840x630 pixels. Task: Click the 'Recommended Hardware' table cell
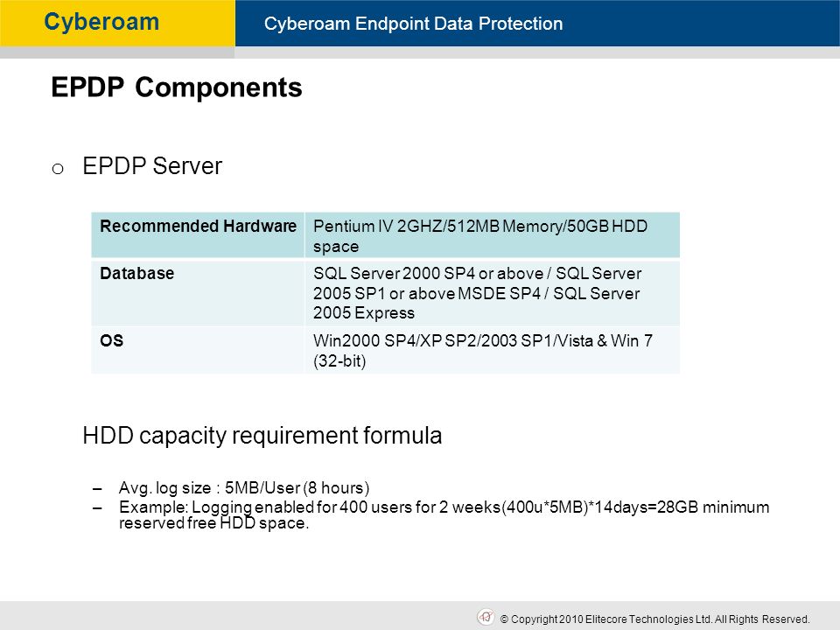tap(199, 235)
